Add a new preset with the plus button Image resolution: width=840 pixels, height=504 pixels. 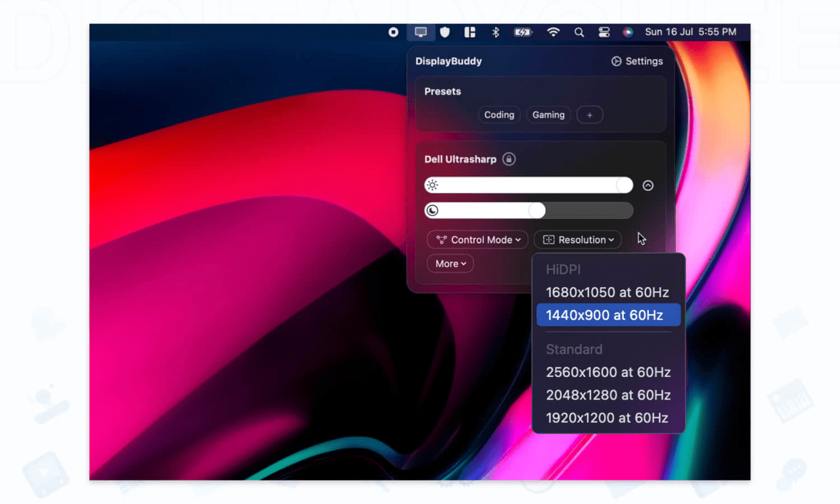(x=590, y=115)
